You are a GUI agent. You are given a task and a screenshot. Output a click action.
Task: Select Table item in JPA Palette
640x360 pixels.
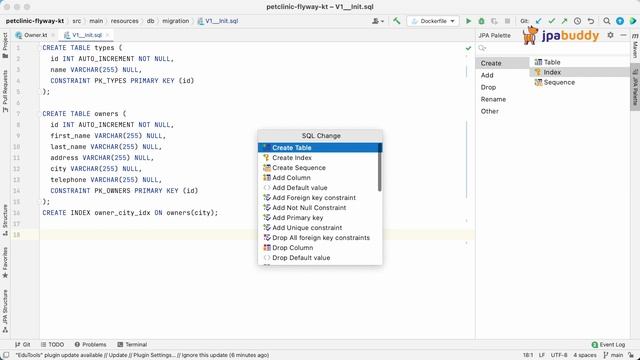tap(580, 62)
